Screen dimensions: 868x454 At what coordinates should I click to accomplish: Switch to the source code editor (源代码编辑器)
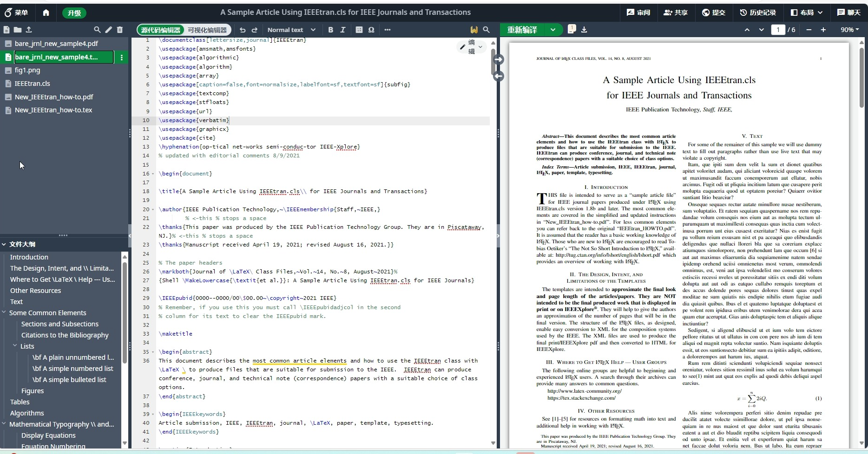point(161,30)
